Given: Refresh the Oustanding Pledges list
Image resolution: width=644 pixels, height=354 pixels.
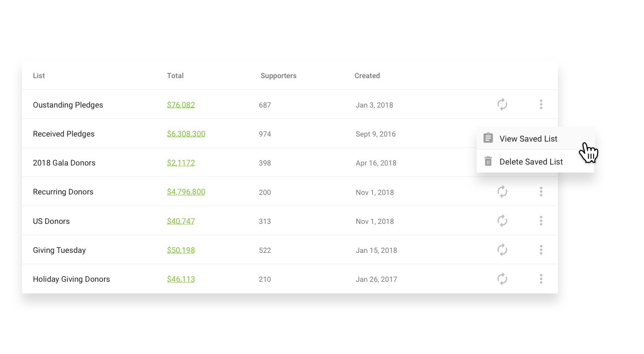Looking at the screenshot, I should (x=502, y=104).
